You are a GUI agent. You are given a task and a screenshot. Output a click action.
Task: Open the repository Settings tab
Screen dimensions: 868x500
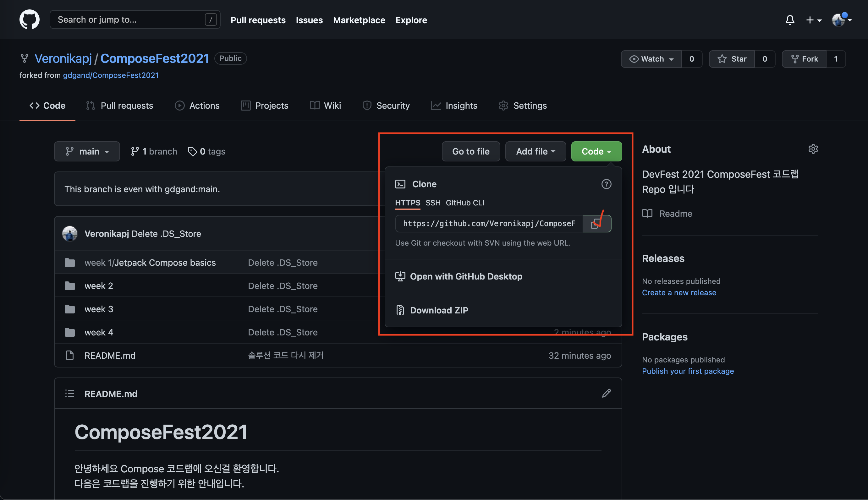point(523,106)
